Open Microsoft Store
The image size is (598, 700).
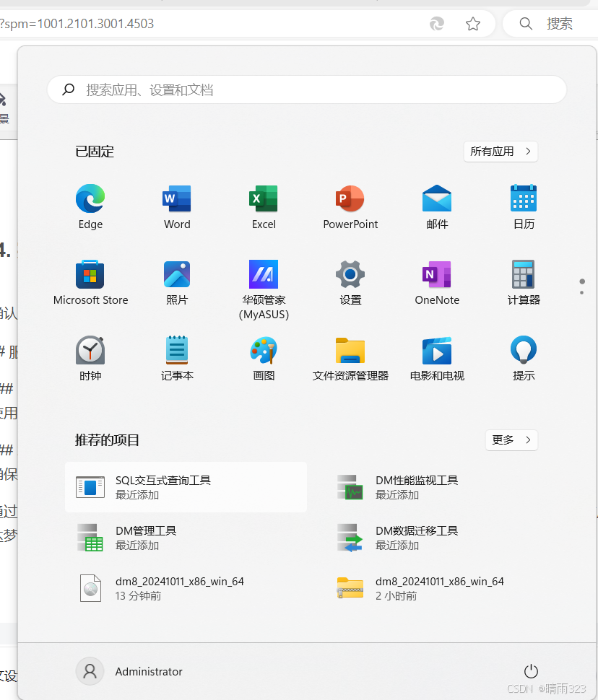click(x=90, y=283)
